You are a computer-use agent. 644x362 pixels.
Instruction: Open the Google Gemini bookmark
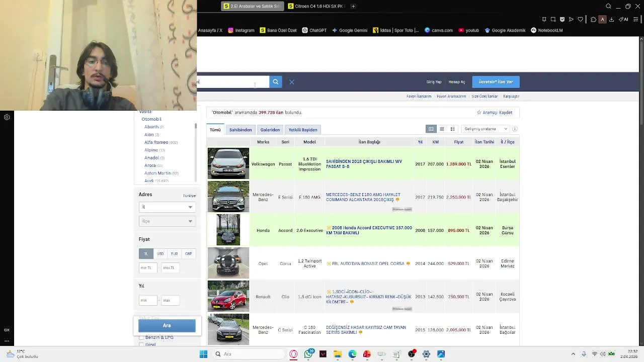point(350,30)
